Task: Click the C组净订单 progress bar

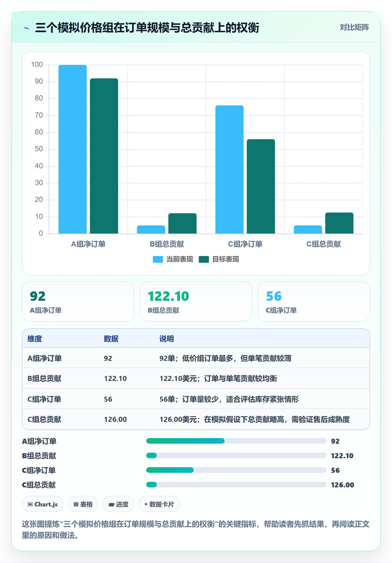Action: tap(236, 470)
